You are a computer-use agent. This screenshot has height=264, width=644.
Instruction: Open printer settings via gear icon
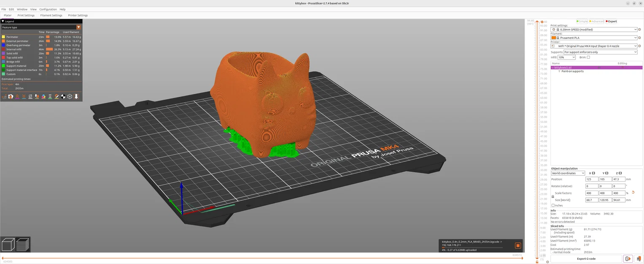tap(639, 46)
